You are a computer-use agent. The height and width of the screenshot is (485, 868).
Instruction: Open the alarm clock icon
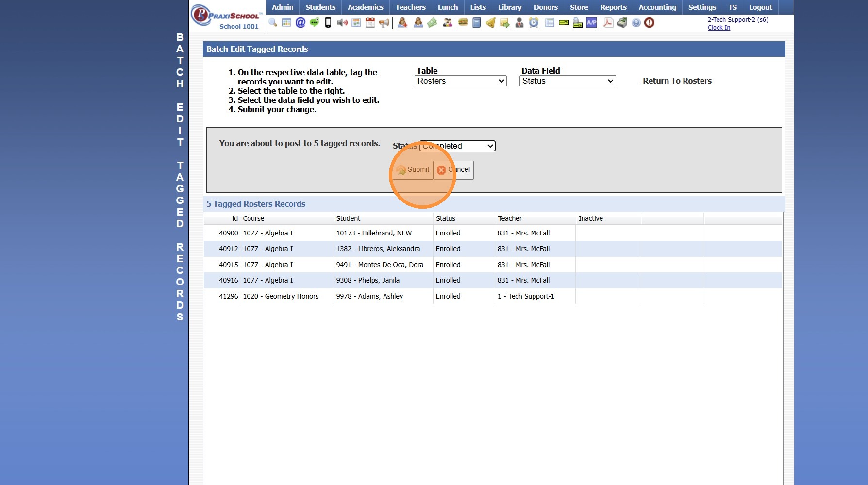[x=534, y=23]
